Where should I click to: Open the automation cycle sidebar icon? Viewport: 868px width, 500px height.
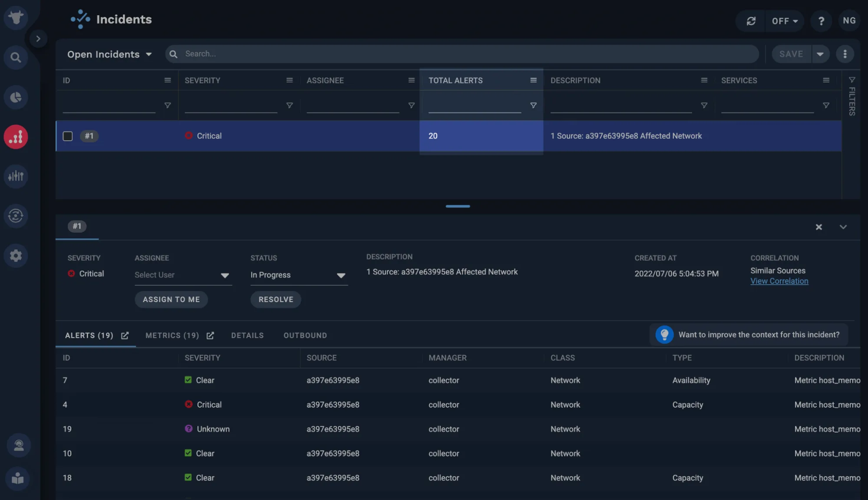16,216
